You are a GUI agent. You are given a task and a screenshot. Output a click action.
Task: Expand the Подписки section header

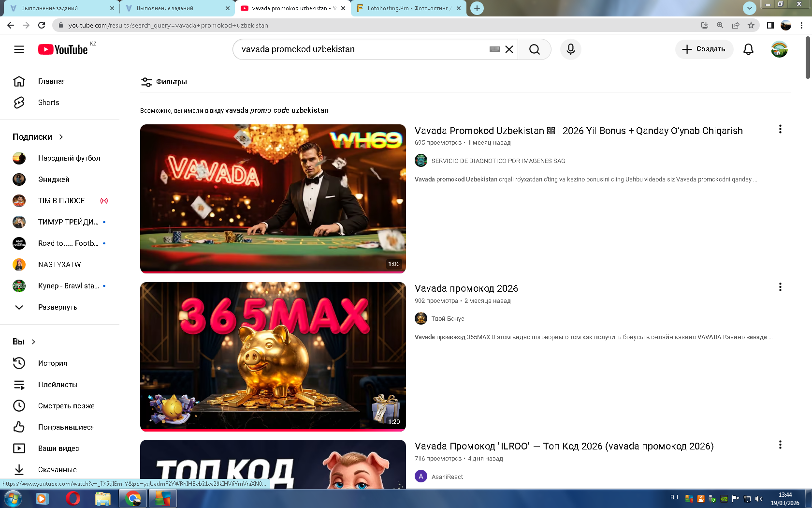click(38, 137)
